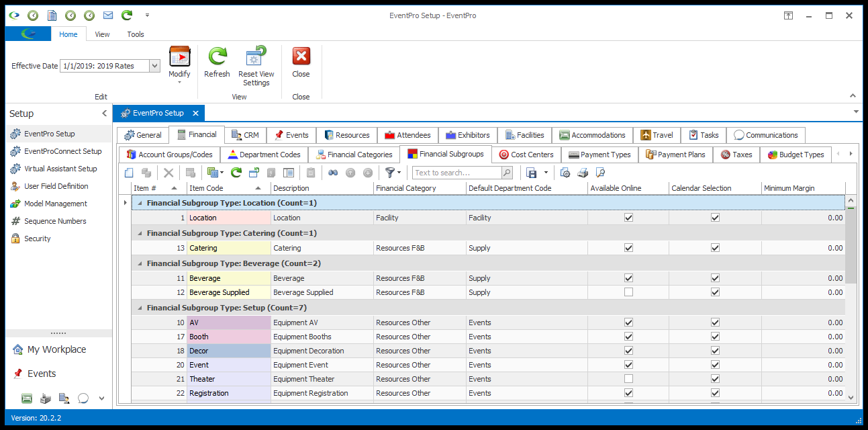Click the layout panel icon in grid toolbar
The image size is (868, 430).
pyautogui.click(x=289, y=173)
